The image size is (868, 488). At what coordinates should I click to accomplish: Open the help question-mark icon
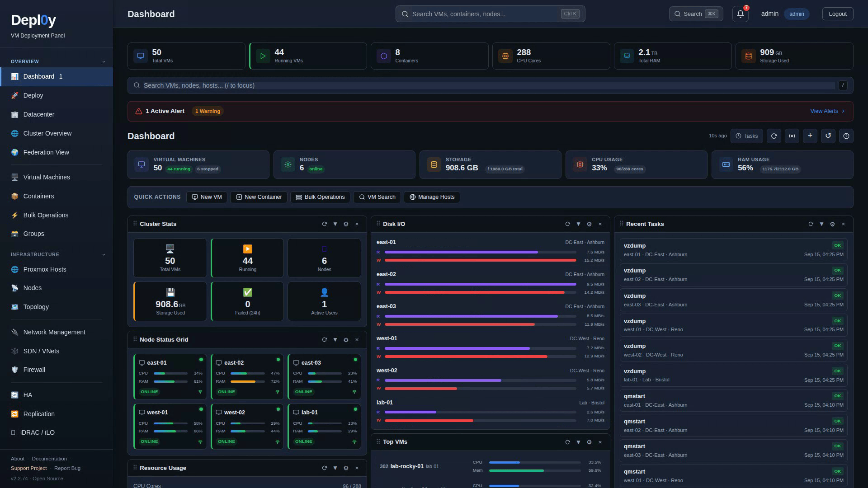click(846, 136)
